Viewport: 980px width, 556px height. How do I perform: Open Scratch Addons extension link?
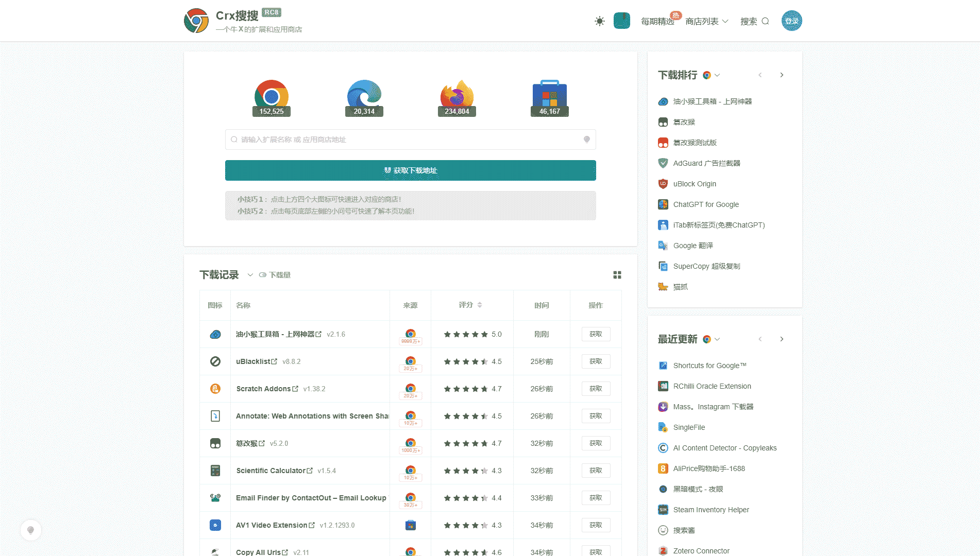point(267,389)
